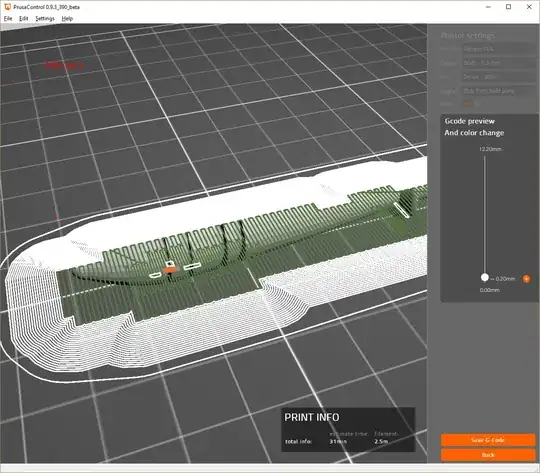Viewport: 540px width, 473px height.
Task: Click the 0.00mm bottom layer height label
Action: (490, 290)
